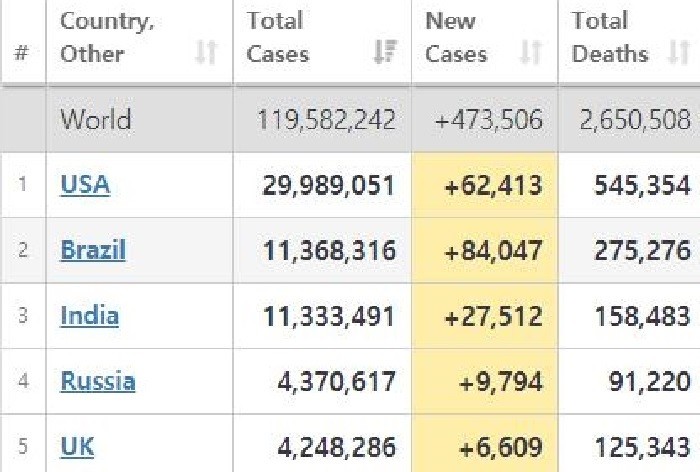This screenshot has width=700, height=472.
Task: Click sort icon in Total Cases header
Action: click(384, 54)
